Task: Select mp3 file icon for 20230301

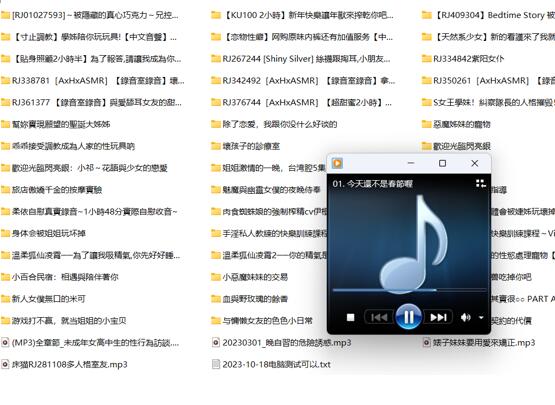Action: click(x=216, y=342)
